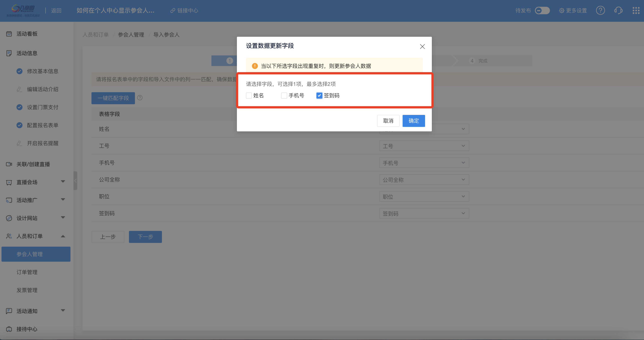Open the customer service headset icon

[618, 10]
